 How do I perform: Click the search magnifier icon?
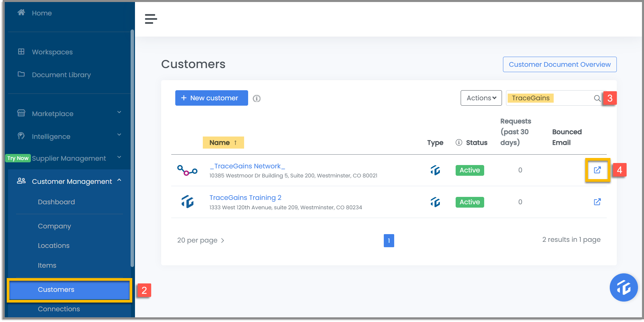(597, 98)
